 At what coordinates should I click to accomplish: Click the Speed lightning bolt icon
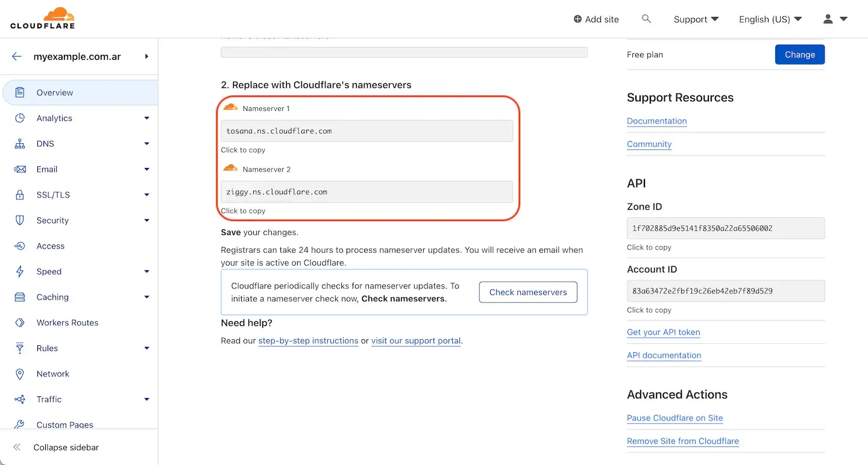point(20,272)
